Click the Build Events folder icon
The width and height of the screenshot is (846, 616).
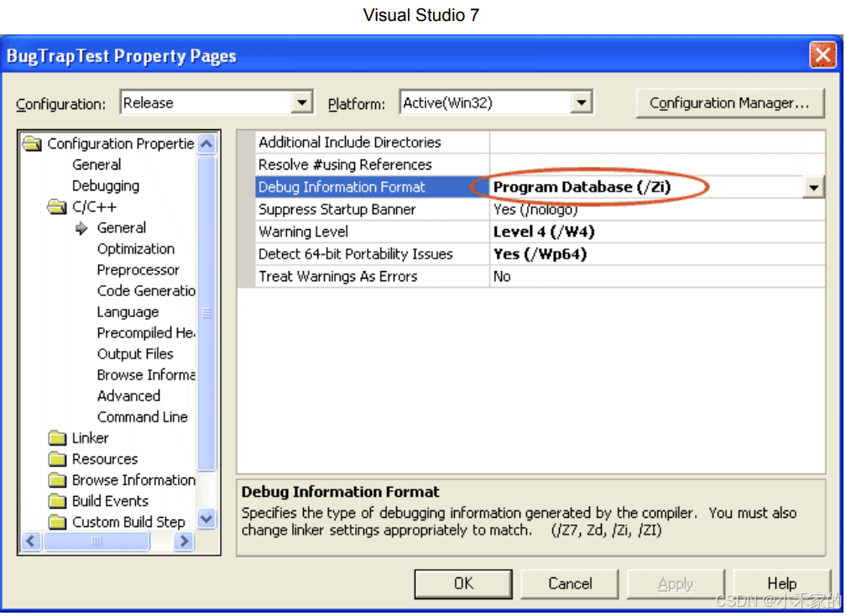coord(57,500)
